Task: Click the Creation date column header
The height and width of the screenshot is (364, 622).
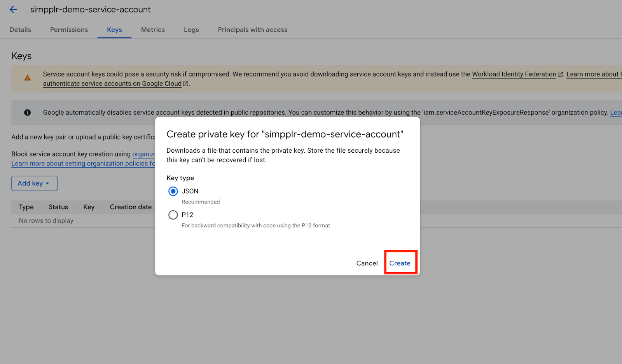Action: click(x=131, y=207)
